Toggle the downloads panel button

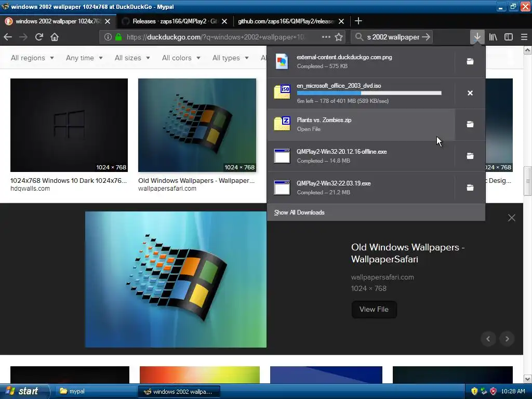(477, 37)
